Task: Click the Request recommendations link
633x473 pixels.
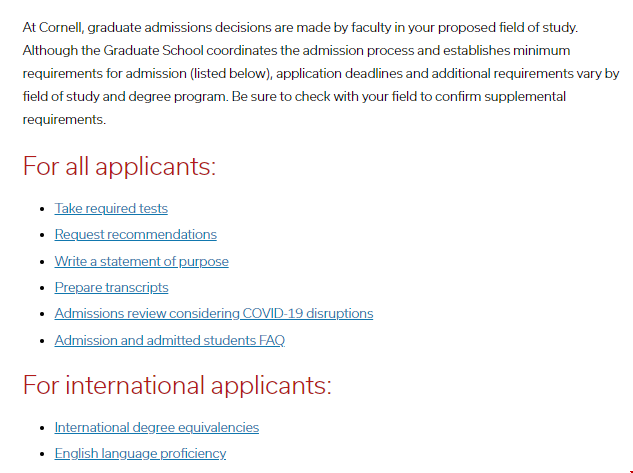Action: click(x=136, y=234)
